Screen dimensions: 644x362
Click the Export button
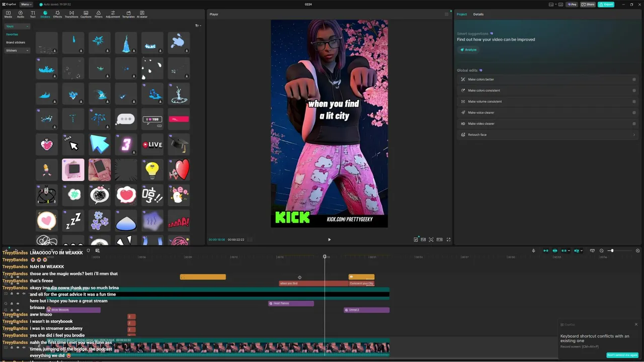click(x=606, y=4)
